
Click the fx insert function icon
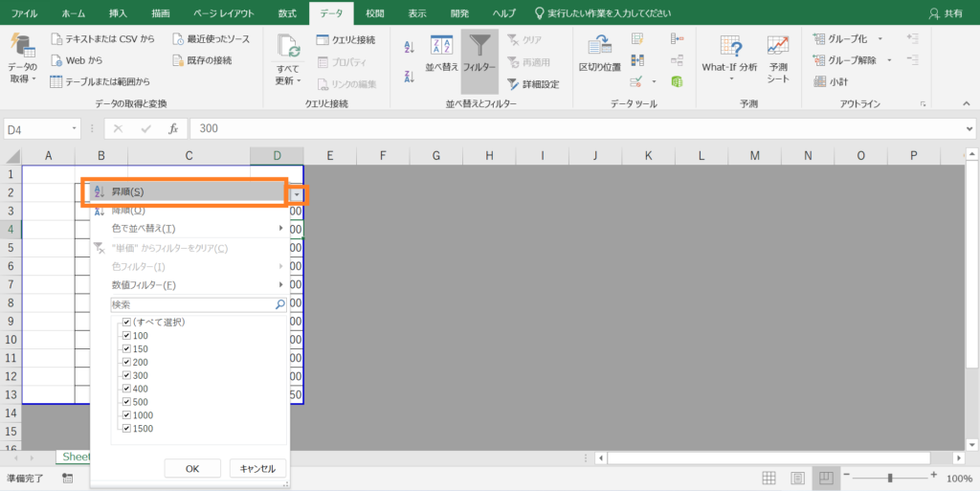click(x=174, y=128)
